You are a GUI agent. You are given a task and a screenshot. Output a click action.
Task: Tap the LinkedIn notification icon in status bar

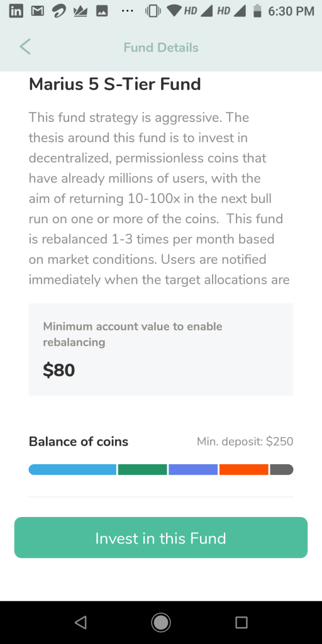(16, 11)
